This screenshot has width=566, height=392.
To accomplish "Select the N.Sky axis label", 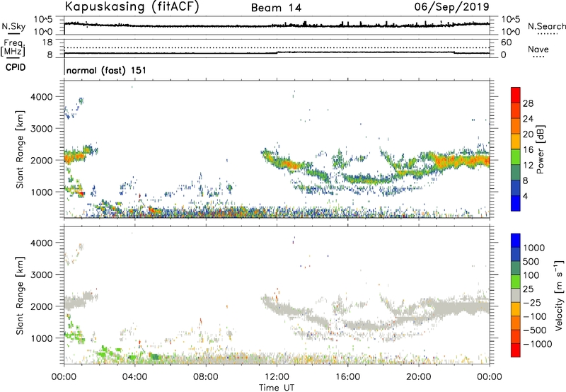I will pyautogui.click(x=13, y=26).
